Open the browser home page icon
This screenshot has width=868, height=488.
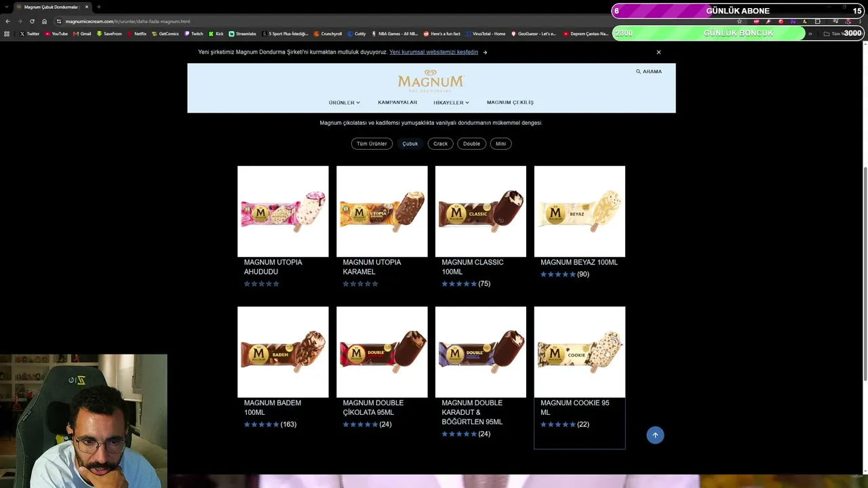point(45,21)
